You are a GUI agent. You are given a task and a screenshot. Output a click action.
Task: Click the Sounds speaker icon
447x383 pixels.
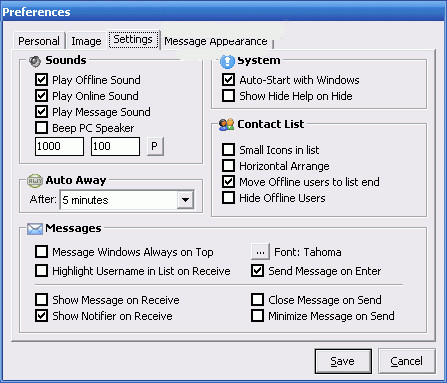pyautogui.click(x=35, y=61)
